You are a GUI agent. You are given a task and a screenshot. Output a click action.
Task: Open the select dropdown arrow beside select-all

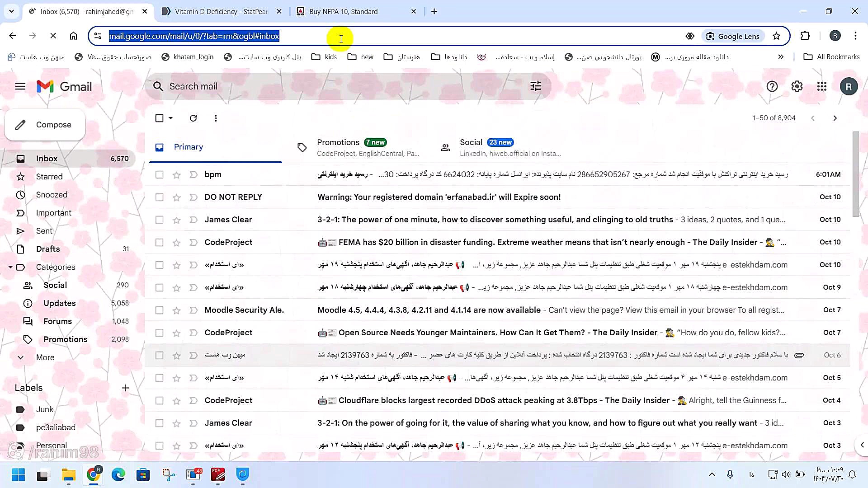pyautogui.click(x=170, y=118)
